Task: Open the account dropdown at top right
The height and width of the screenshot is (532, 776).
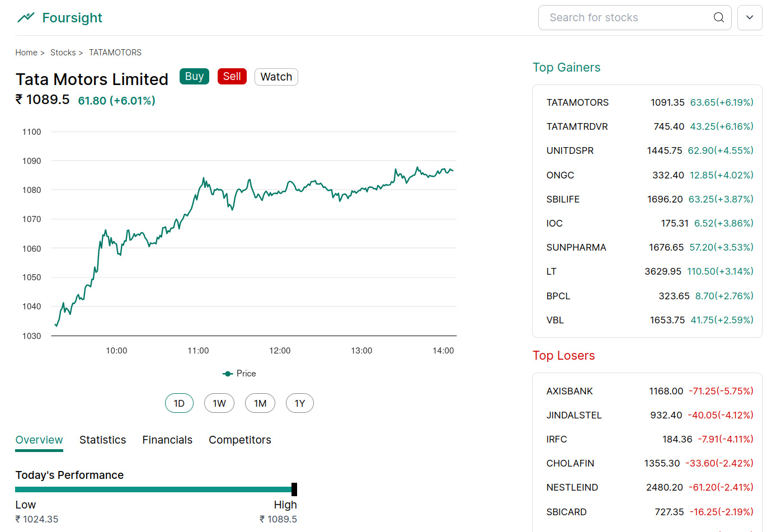Action: click(750, 17)
